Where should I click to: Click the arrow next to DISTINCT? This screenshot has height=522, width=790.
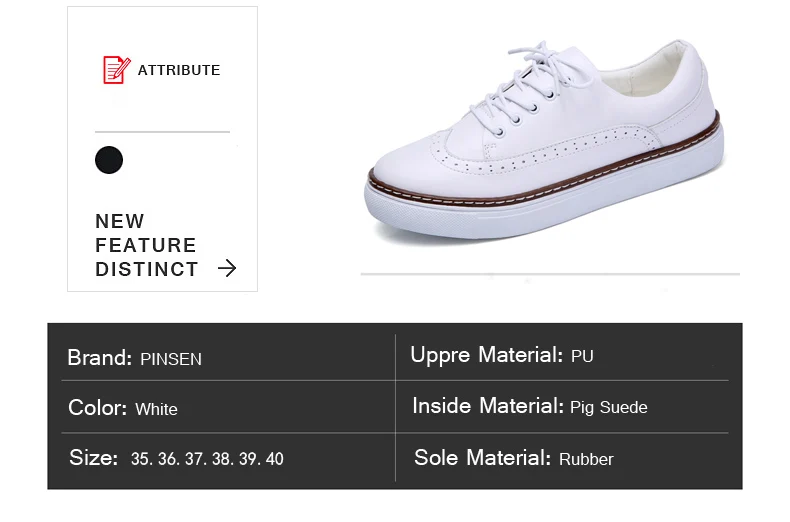point(227,268)
